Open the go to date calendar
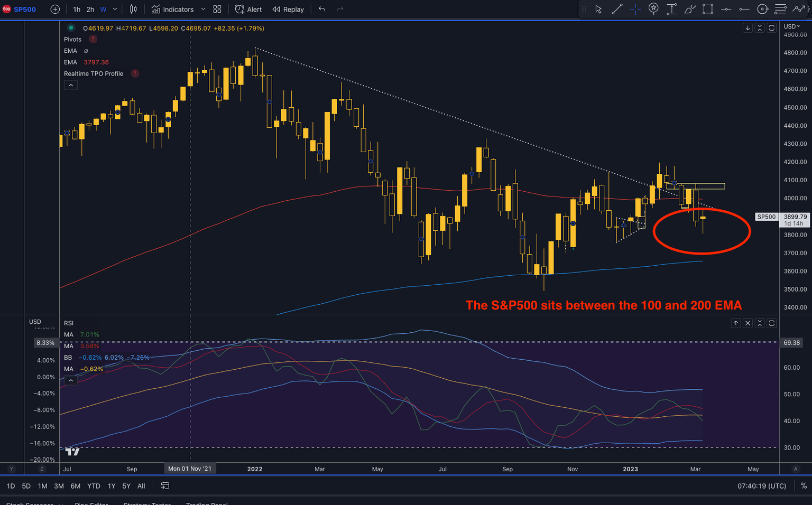The height and width of the screenshot is (505, 812). pos(165,485)
